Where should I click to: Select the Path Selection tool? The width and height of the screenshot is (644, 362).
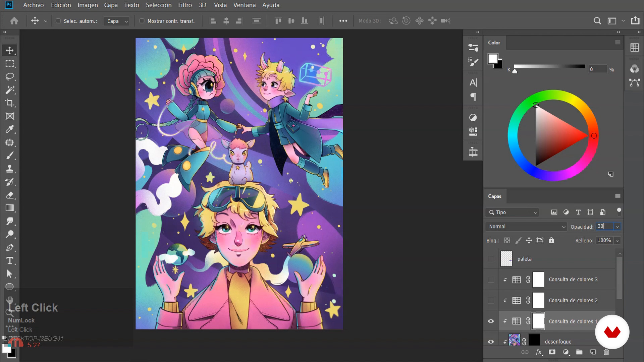[10, 274]
